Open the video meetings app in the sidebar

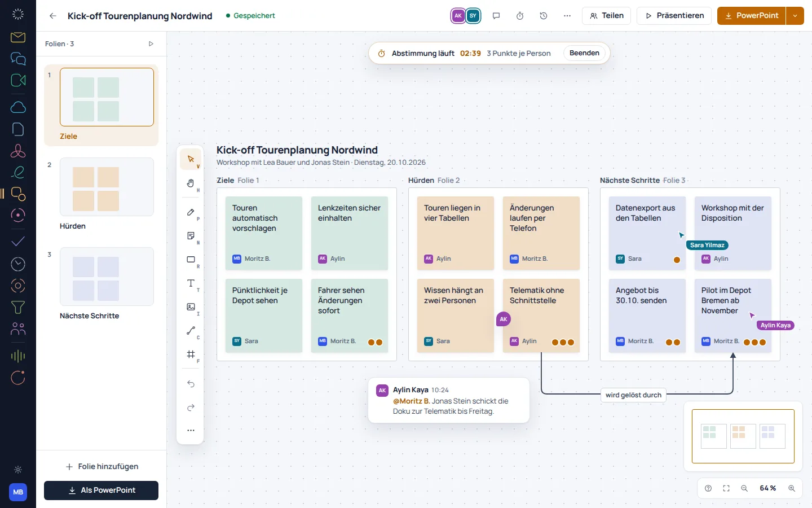18,80
